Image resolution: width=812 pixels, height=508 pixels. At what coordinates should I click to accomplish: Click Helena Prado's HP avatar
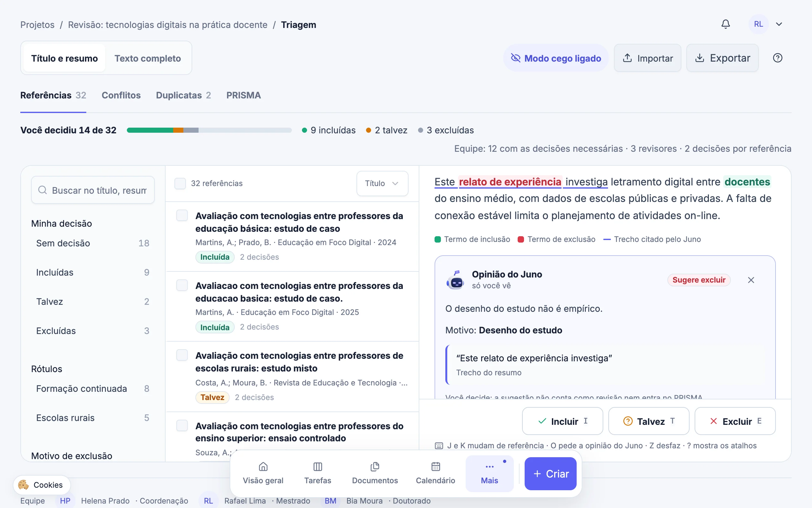[65, 501]
